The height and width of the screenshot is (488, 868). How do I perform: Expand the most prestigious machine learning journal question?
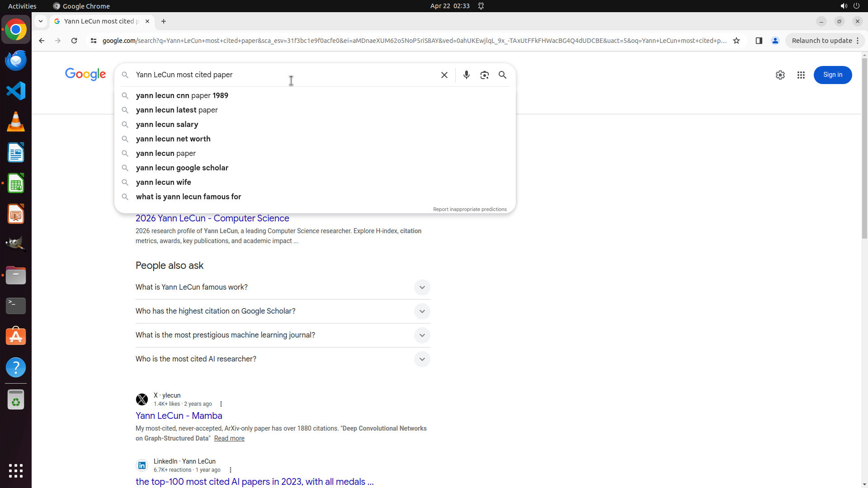(x=421, y=335)
